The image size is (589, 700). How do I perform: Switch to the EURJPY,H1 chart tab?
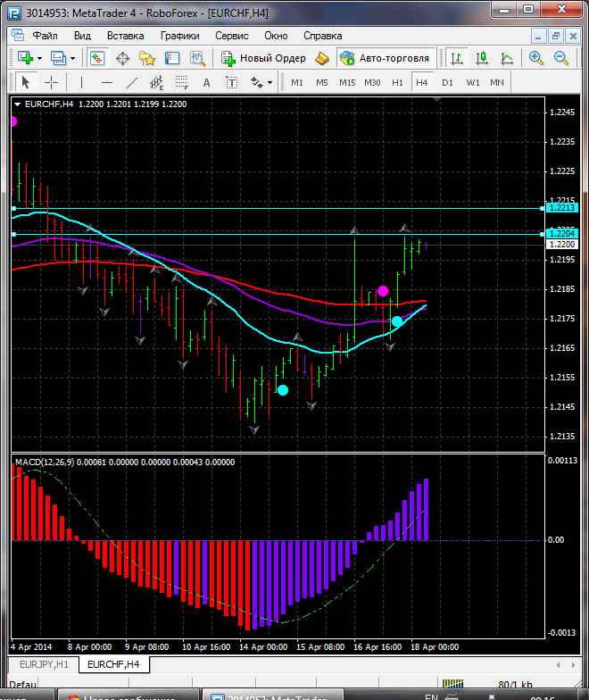pyautogui.click(x=44, y=664)
